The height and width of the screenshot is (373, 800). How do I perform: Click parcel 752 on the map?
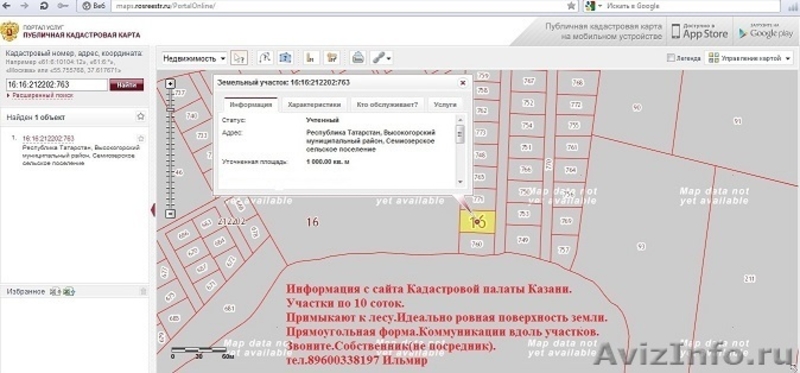click(529, 103)
